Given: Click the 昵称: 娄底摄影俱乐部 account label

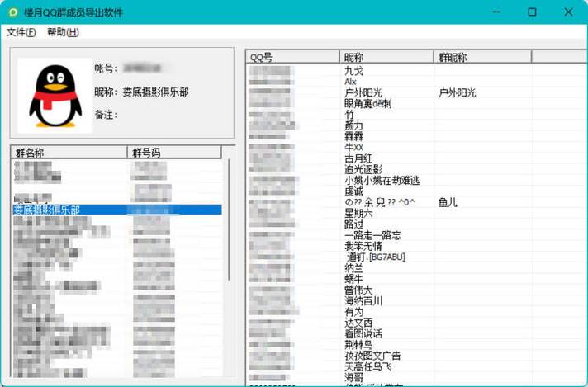Looking at the screenshot, I should (x=141, y=92).
